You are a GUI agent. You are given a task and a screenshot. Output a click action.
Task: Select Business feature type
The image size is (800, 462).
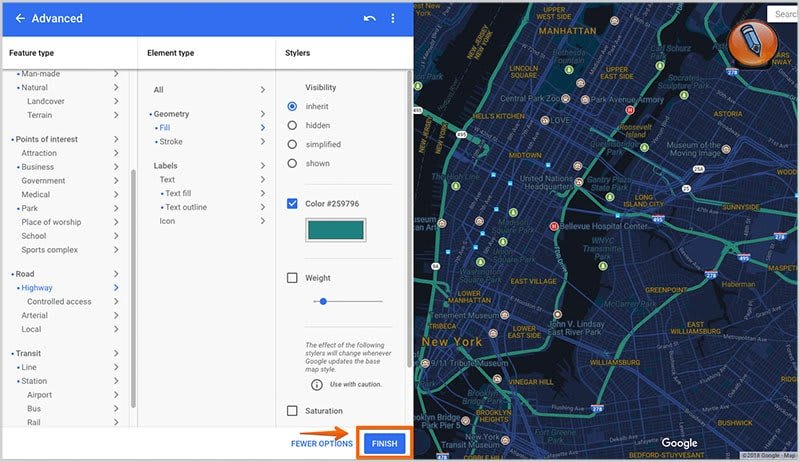(37, 167)
